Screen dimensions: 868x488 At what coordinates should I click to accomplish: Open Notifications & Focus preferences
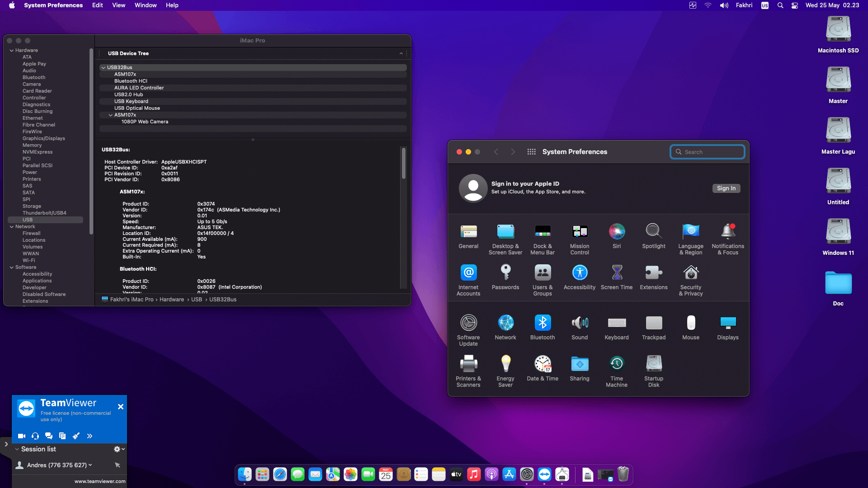pyautogui.click(x=728, y=239)
